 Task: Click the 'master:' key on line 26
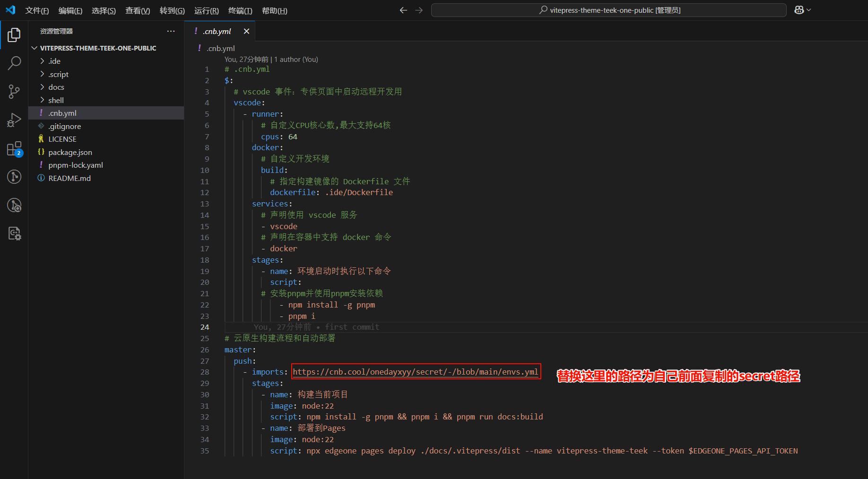(240, 350)
